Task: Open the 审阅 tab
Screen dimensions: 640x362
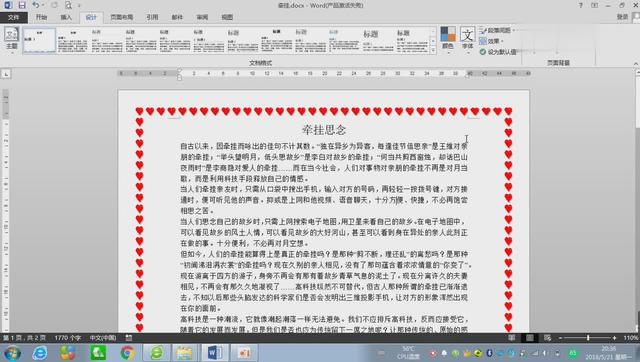Action: (202, 17)
